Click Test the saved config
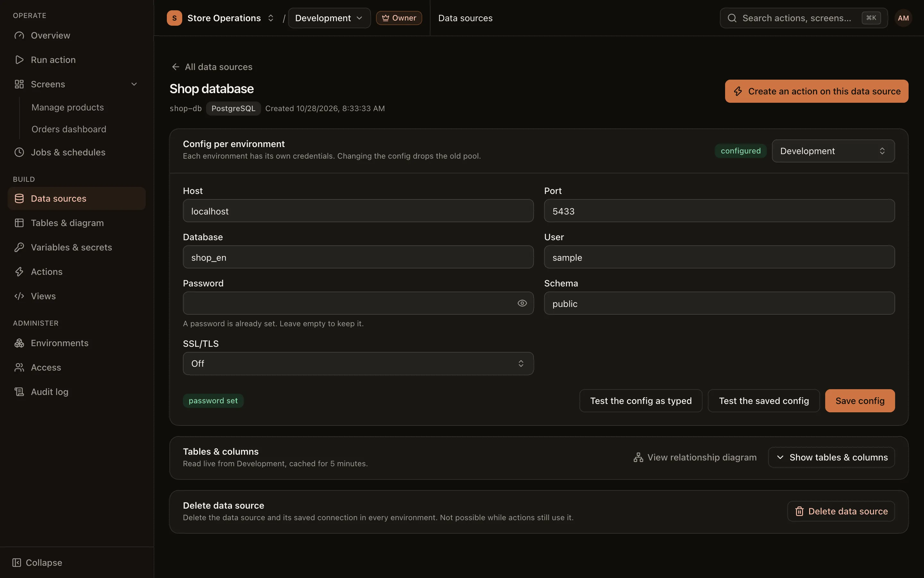924x578 pixels. tap(764, 401)
